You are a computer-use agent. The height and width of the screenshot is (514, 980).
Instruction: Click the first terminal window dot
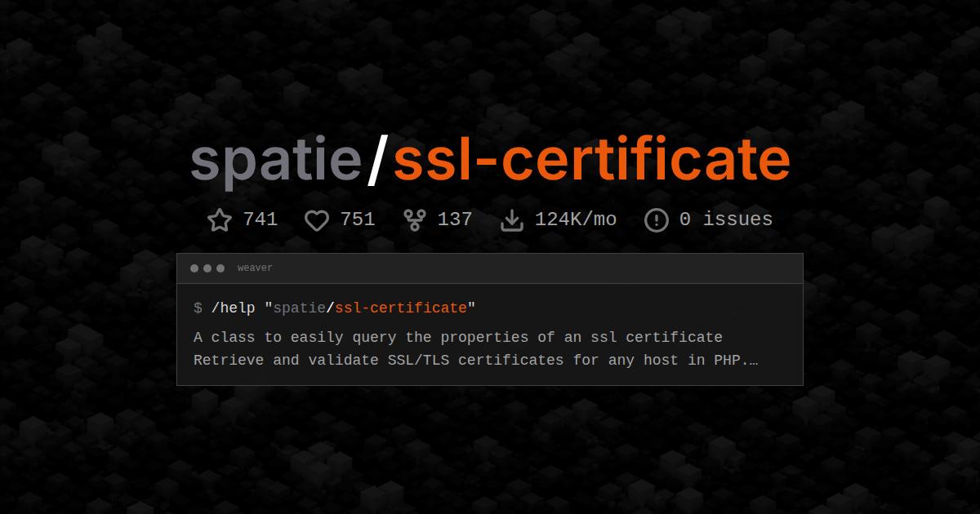coord(194,267)
